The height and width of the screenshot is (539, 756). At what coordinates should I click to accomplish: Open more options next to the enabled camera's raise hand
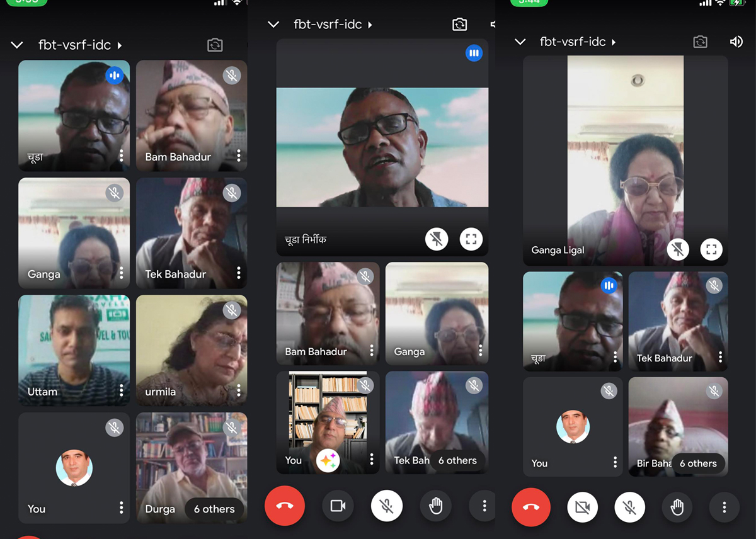pos(484,506)
